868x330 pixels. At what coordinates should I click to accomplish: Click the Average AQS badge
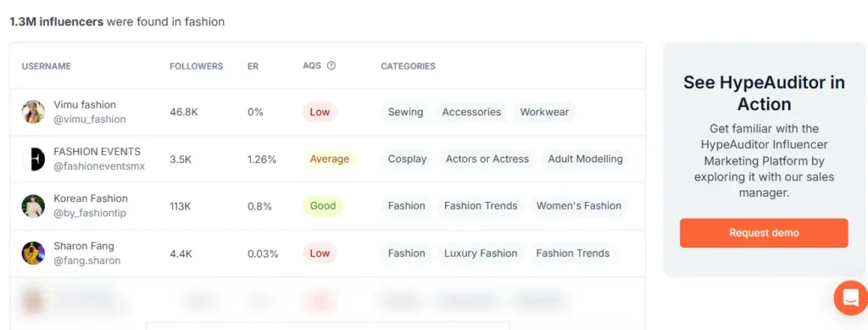coord(330,159)
